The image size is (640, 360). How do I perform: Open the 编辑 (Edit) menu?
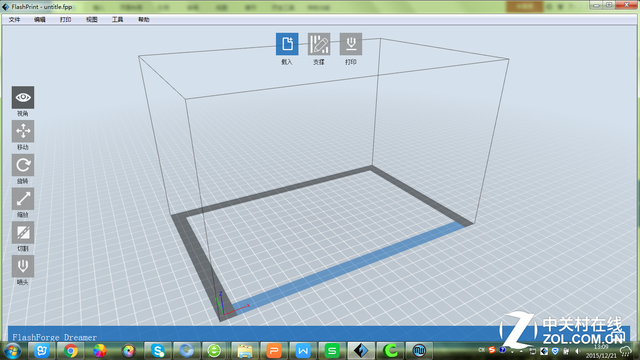coord(40,19)
